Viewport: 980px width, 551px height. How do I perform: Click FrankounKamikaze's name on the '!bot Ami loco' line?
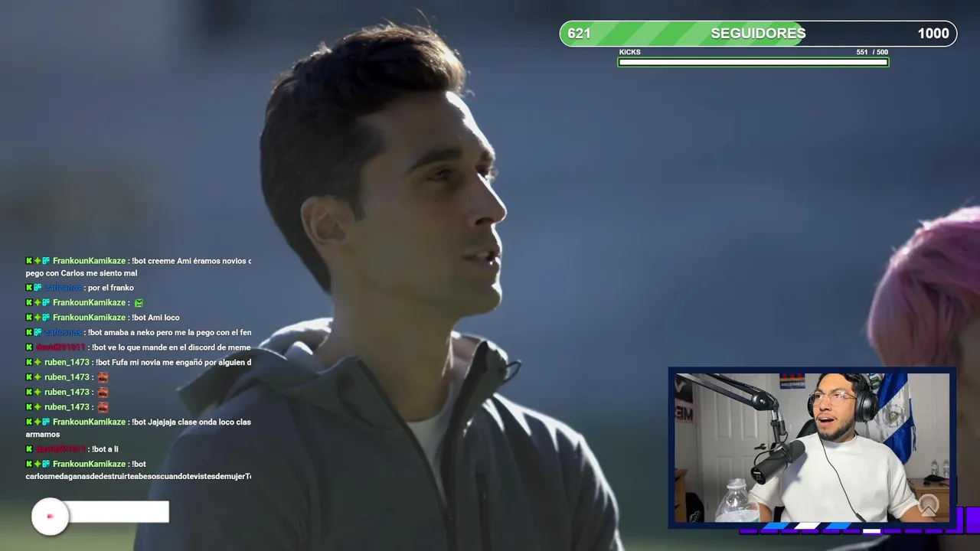coord(89,318)
